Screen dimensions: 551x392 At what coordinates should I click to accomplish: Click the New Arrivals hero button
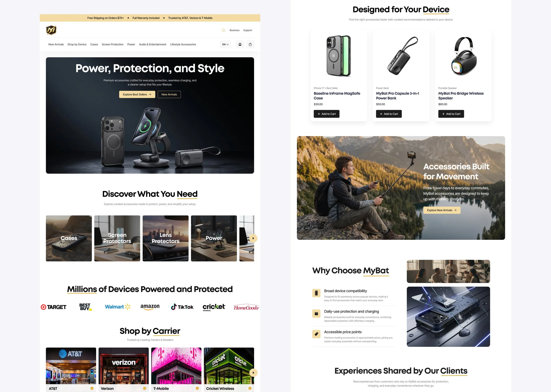pyautogui.click(x=169, y=94)
